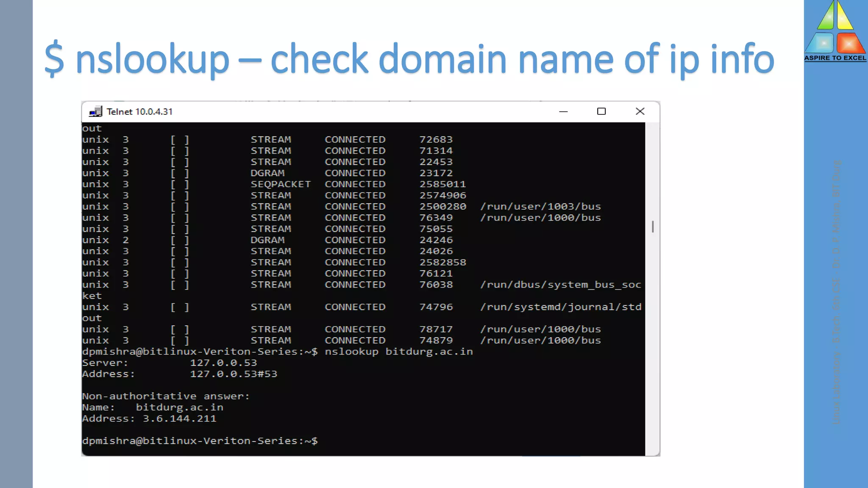This screenshot has width=868, height=488.
Task: Click socket inode number 74879
Action: coord(436,340)
